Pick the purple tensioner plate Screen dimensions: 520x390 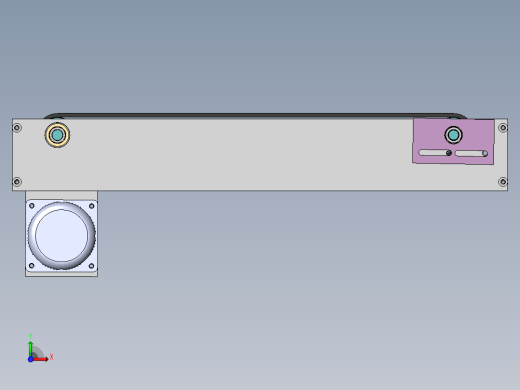pyautogui.click(x=453, y=142)
